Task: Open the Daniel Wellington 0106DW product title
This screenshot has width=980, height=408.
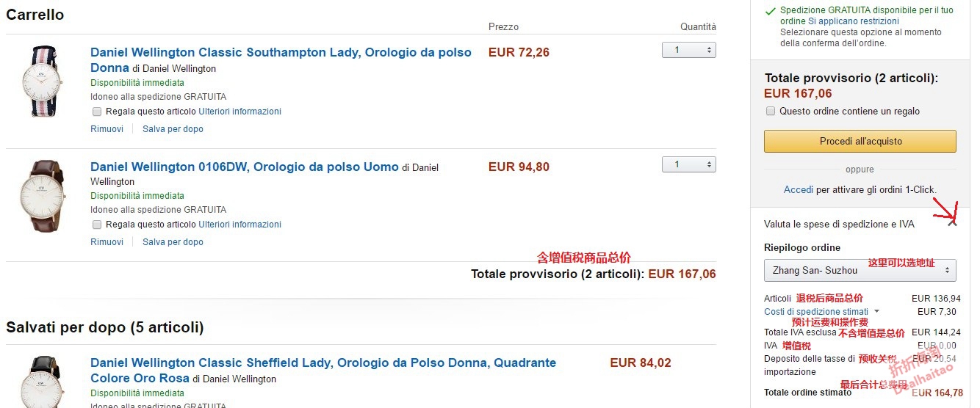Action: [x=244, y=167]
